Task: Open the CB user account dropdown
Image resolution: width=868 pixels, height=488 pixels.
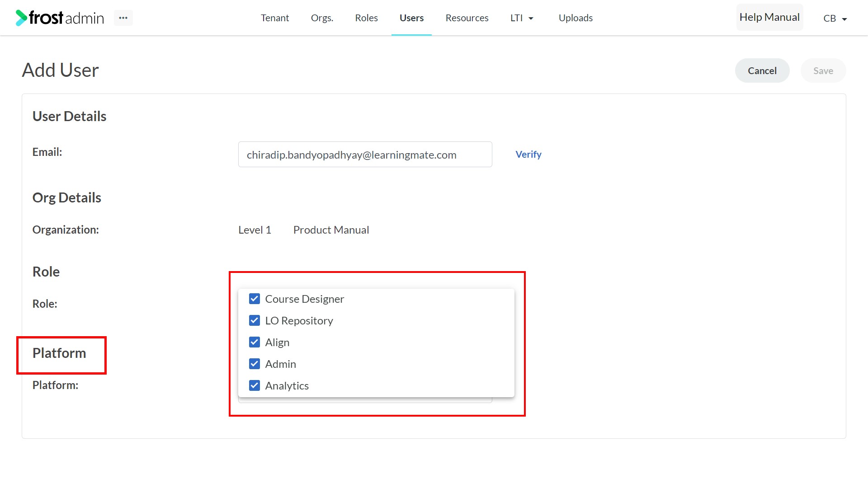Action: [835, 19]
